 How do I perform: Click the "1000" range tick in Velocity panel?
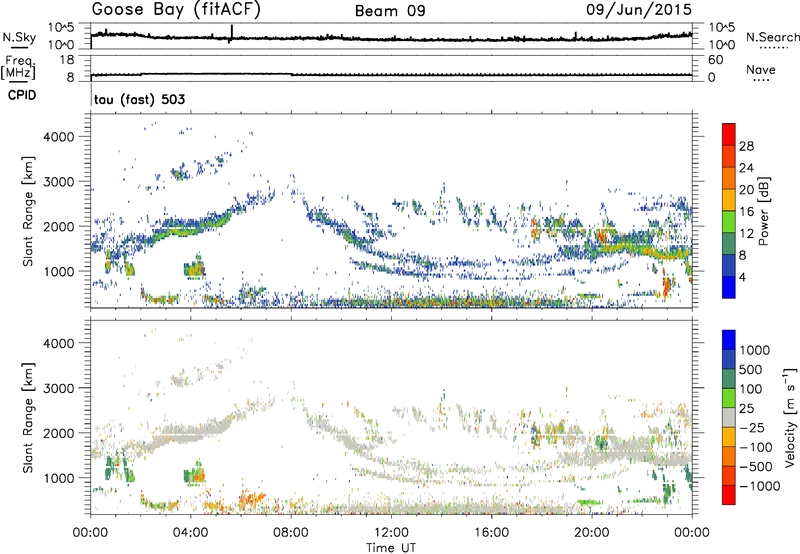(59, 478)
